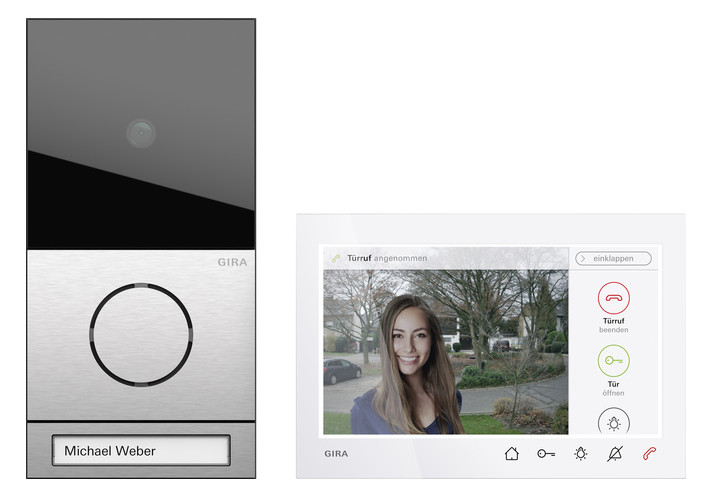Click the door station camera lens
Screen dimensions: 712x497
coord(141,132)
